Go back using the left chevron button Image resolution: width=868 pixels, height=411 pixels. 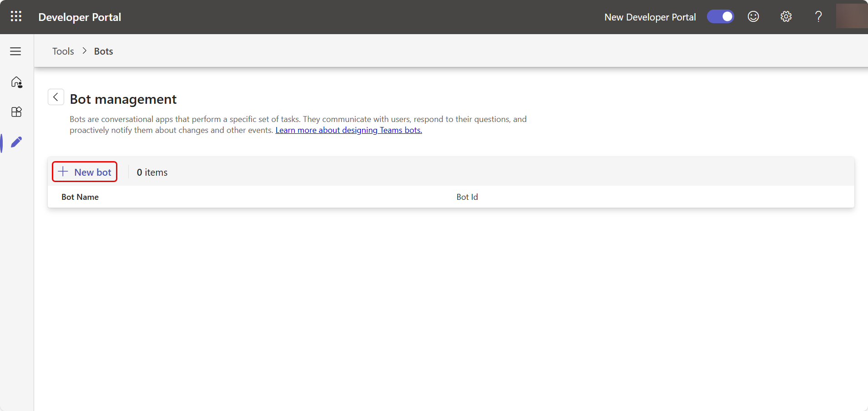click(56, 97)
